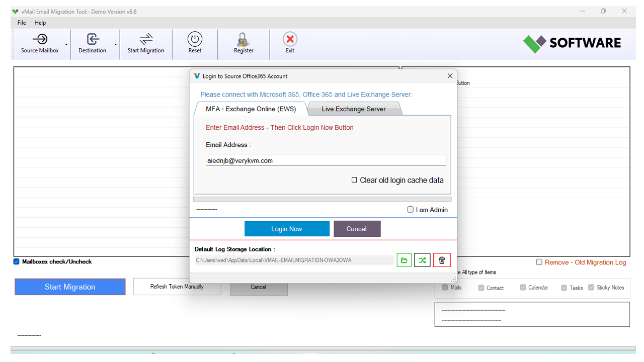Toggle Mailboxex check/Uncheck checkbox
Image resolution: width=644 pixels, height=362 pixels.
click(x=17, y=261)
